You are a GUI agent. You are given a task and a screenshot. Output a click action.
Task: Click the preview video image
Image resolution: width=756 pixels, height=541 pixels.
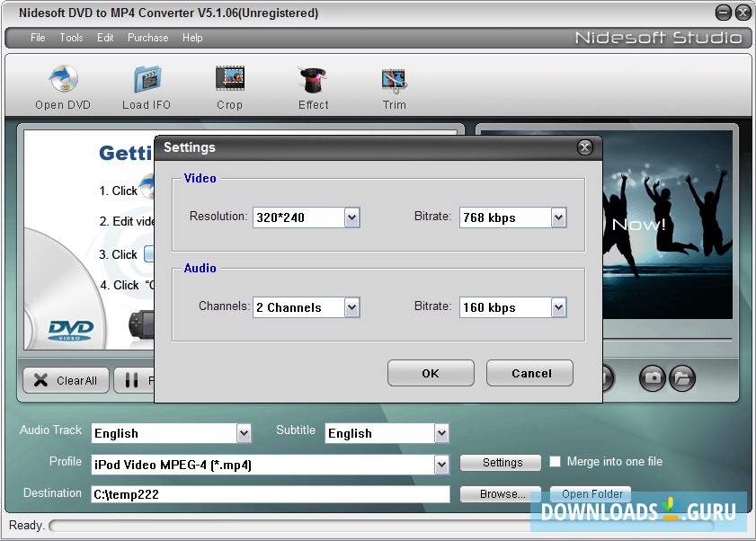pyautogui.click(x=667, y=225)
